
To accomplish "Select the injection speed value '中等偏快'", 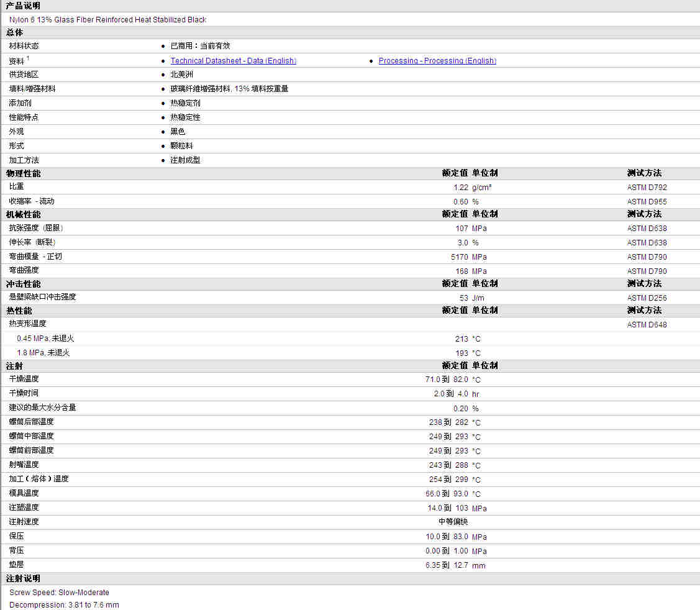I will click(453, 522).
